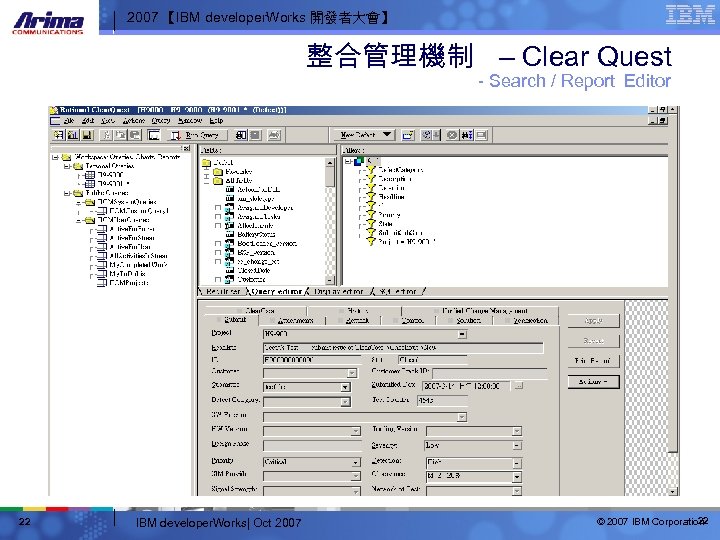Click the Actions button on the form
This screenshot has height=540, width=720.
pos(593,382)
